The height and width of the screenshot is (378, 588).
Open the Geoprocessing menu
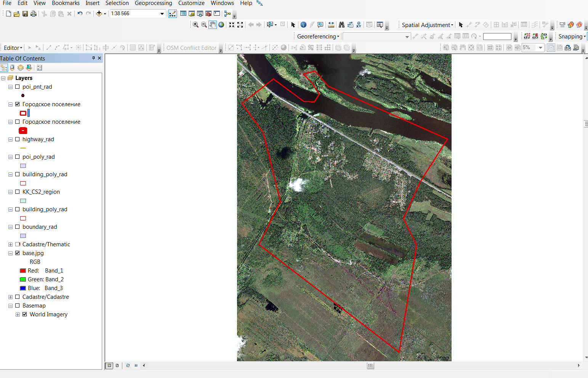pyautogui.click(x=153, y=3)
